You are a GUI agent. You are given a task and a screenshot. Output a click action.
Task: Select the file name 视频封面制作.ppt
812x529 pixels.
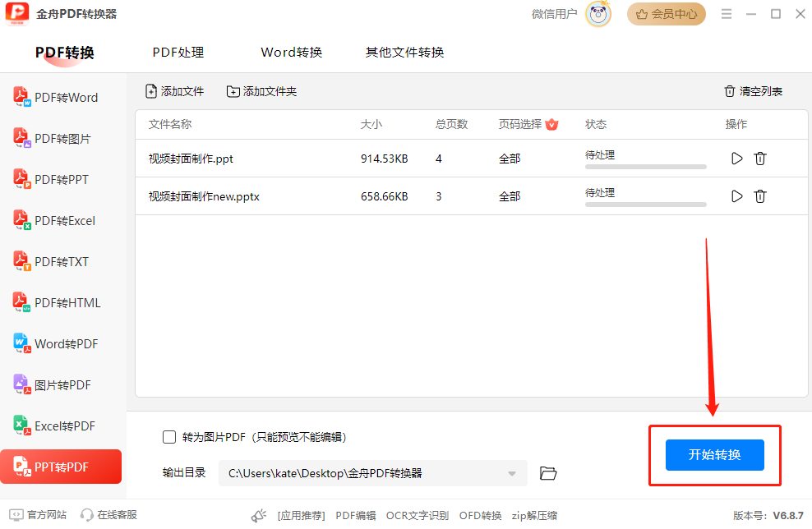click(x=191, y=159)
